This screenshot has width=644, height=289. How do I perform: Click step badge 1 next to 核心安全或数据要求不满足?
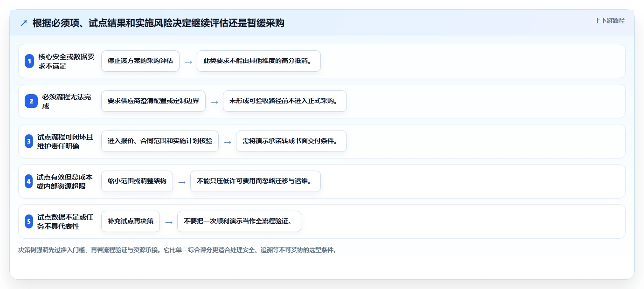coord(29,61)
